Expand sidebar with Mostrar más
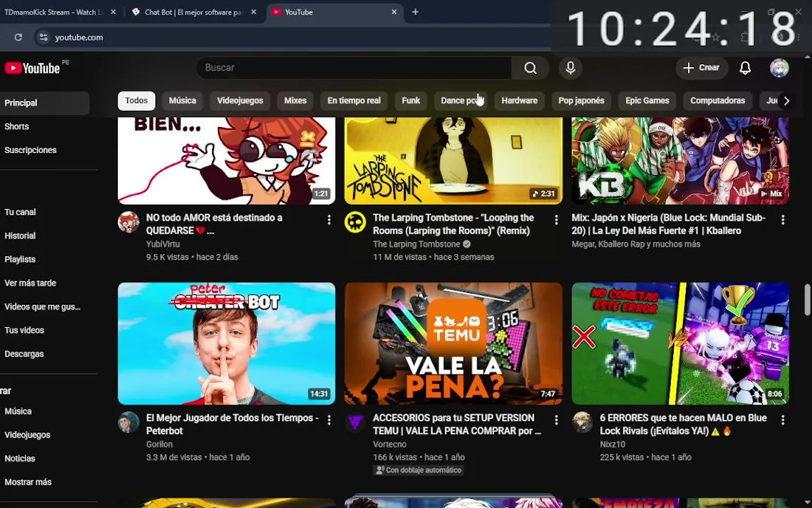This screenshot has width=812, height=508. [x=28, y=482]
